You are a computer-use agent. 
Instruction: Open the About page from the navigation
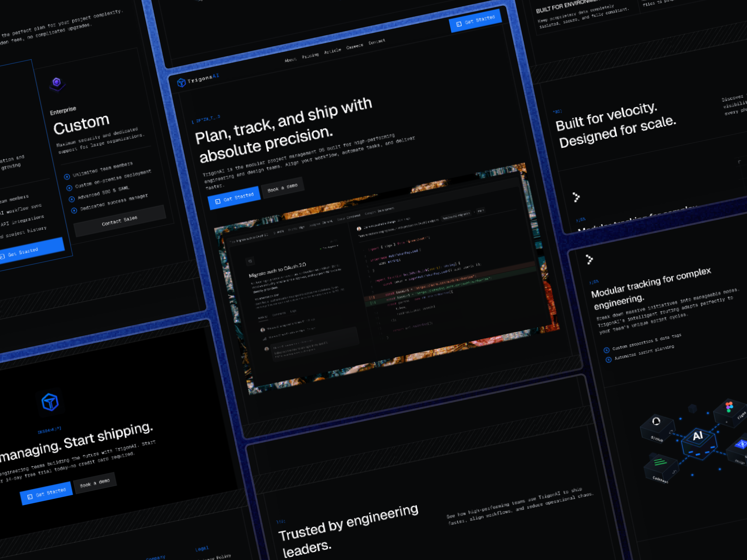coord(290,60)
